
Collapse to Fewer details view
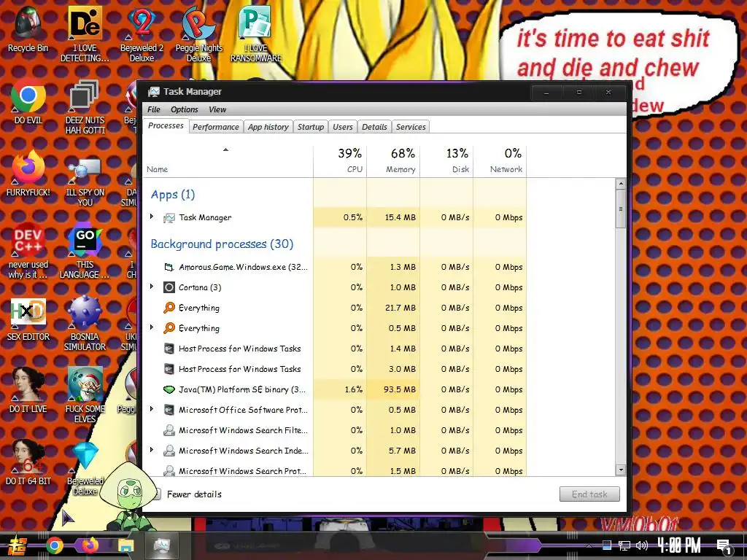click(194, 494)
